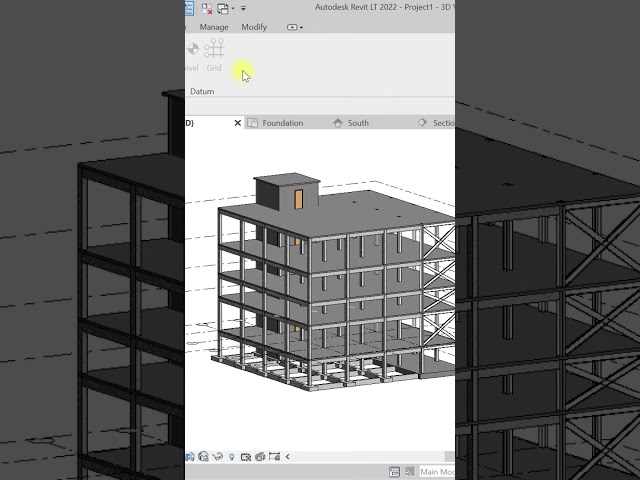640x480 pixels.
Task: Click the design options status bar icon
Action: click(x=410, y=472)
